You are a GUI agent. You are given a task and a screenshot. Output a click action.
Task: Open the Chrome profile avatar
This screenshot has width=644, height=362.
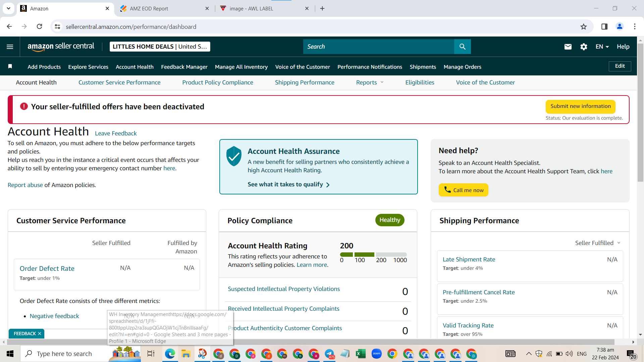tap(620, 26)
